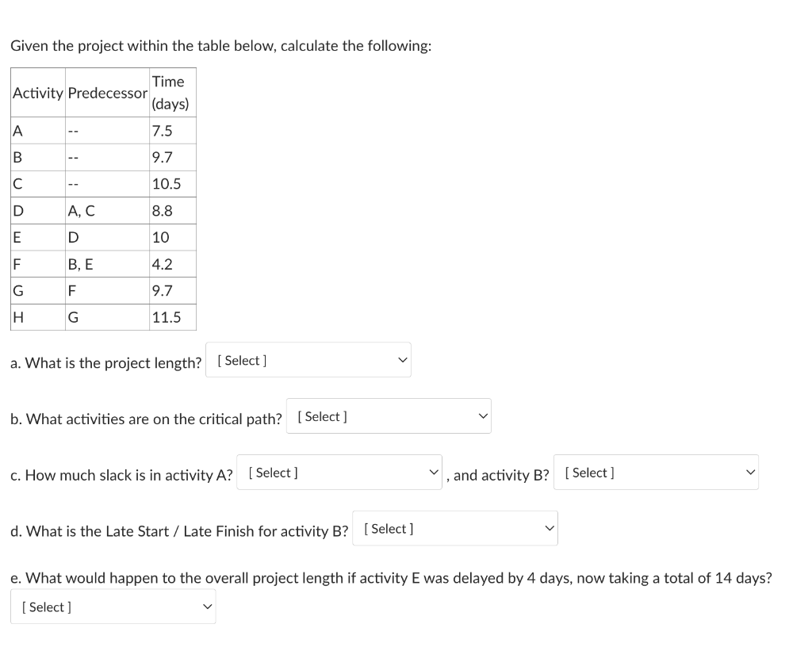Select the Activity column header
Screen dimensions: 812x647
[36, 92]
